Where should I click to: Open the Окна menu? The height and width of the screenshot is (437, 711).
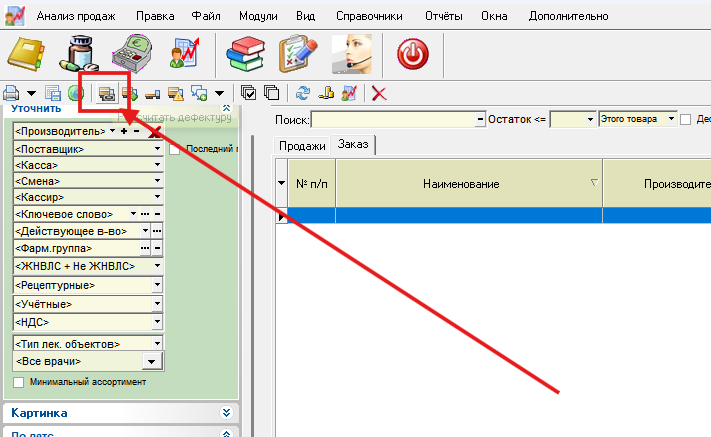494,16
